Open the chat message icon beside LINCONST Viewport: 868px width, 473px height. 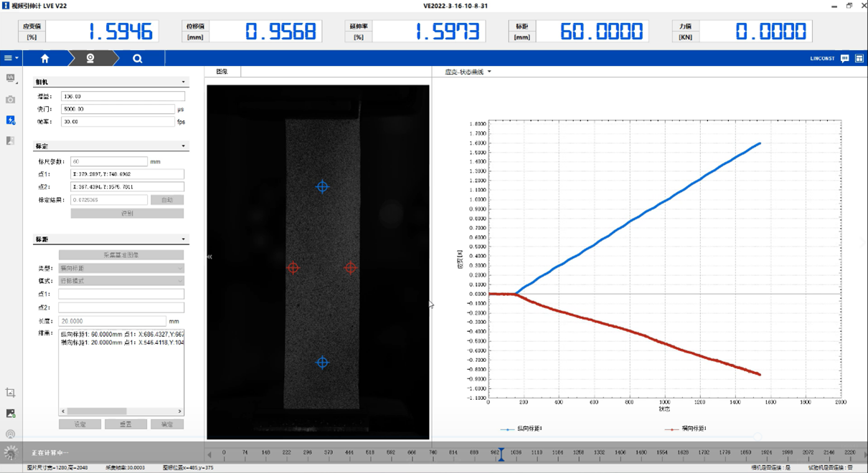844,59
